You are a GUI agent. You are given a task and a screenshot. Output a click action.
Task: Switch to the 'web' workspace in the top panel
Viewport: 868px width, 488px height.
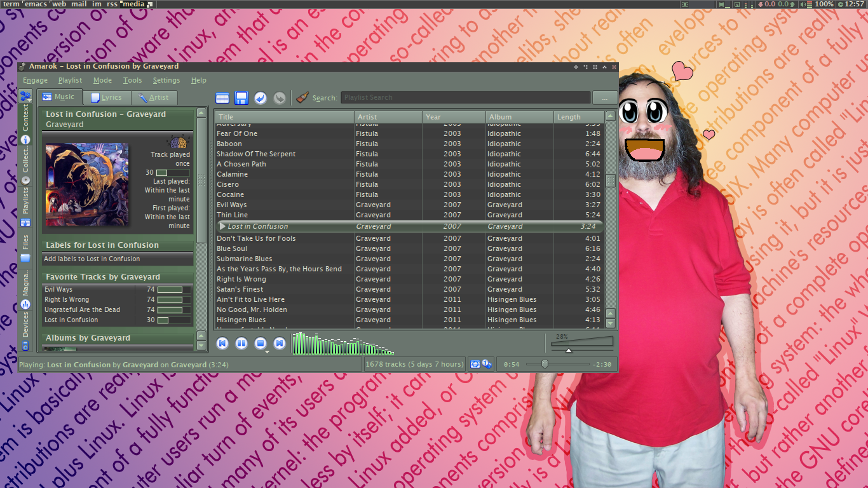[59, 4]
